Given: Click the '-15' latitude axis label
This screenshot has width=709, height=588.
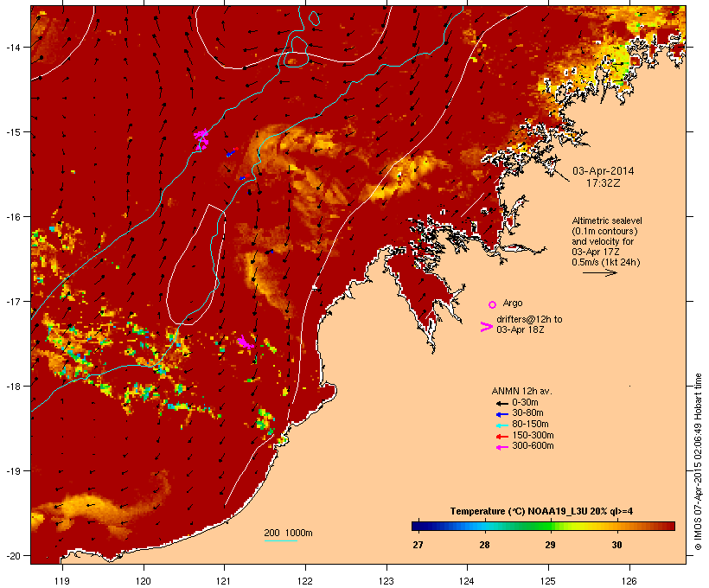Looking at the screenshot, I should pos(12,132).
